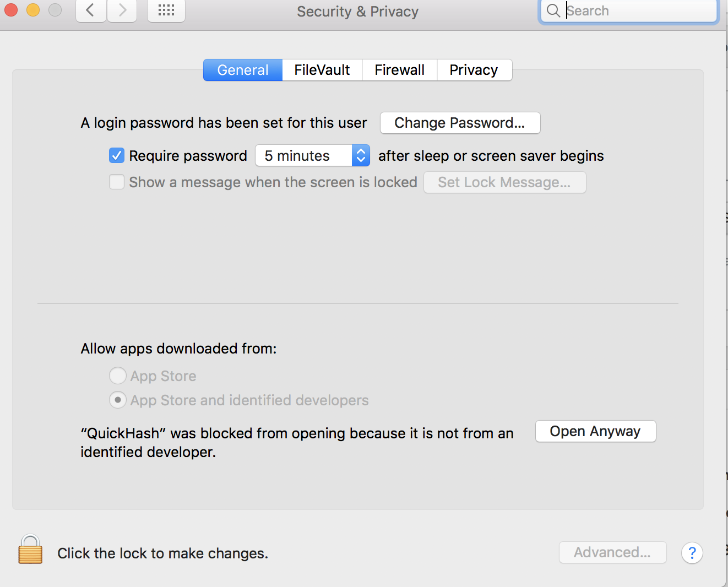Enable Show a message when screen is locked
Image resolution: width=728 pixels, height=587 pixels.
click(117, 182)
